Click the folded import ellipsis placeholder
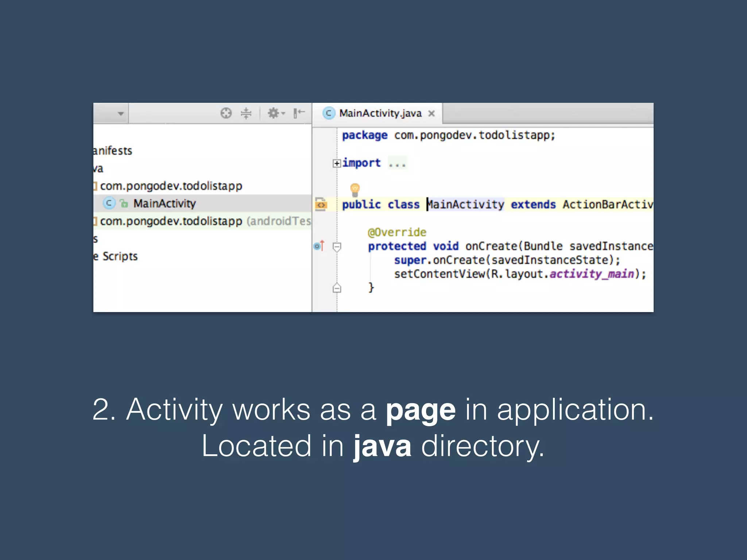Image resolution: width=747 pixels, height=560 pixels. [x=397, y=163]
